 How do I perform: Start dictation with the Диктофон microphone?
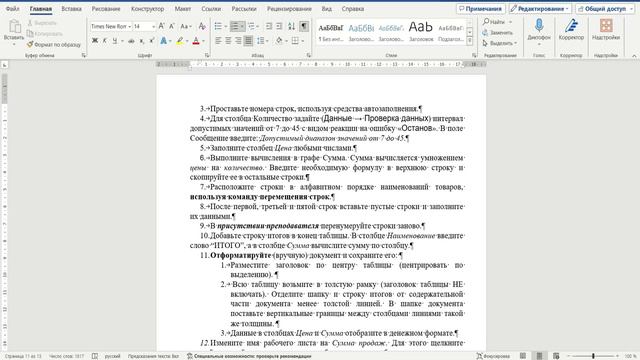tap(539, 30)
